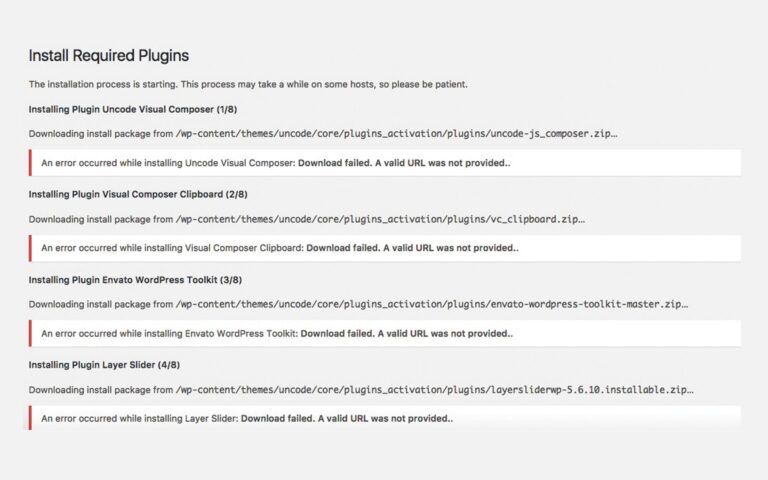Click the installation process is starting message
The width and height of the screenshot is (768, 480).
click(x=247, y=84)
